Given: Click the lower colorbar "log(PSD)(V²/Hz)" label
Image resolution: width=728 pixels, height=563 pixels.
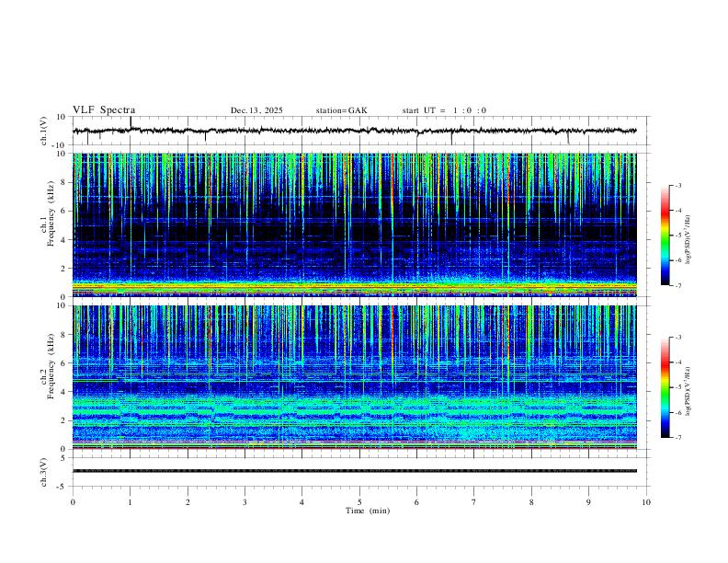Looking at the screenshot, I should tap(688, 391).
